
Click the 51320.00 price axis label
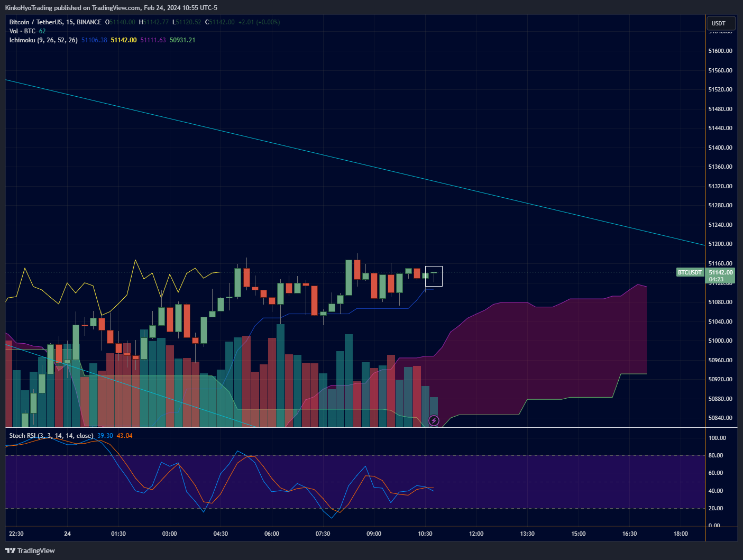click(x=720, y=186)
